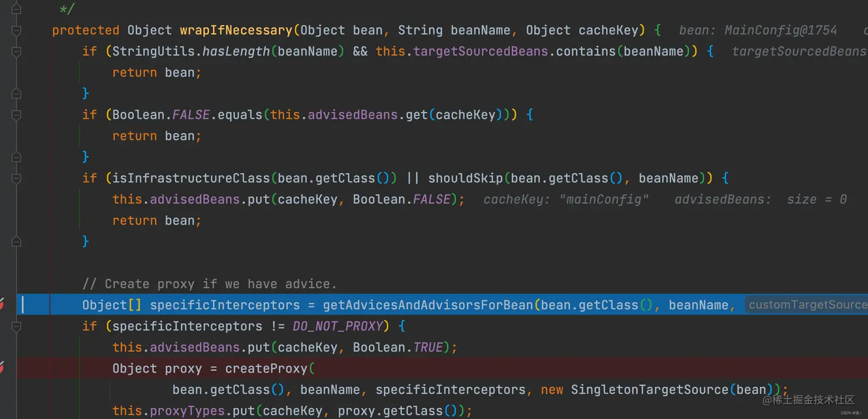Click the DO_NOT_PROXY constant
This screenshot has width=868, height=419.
(338, 326)
